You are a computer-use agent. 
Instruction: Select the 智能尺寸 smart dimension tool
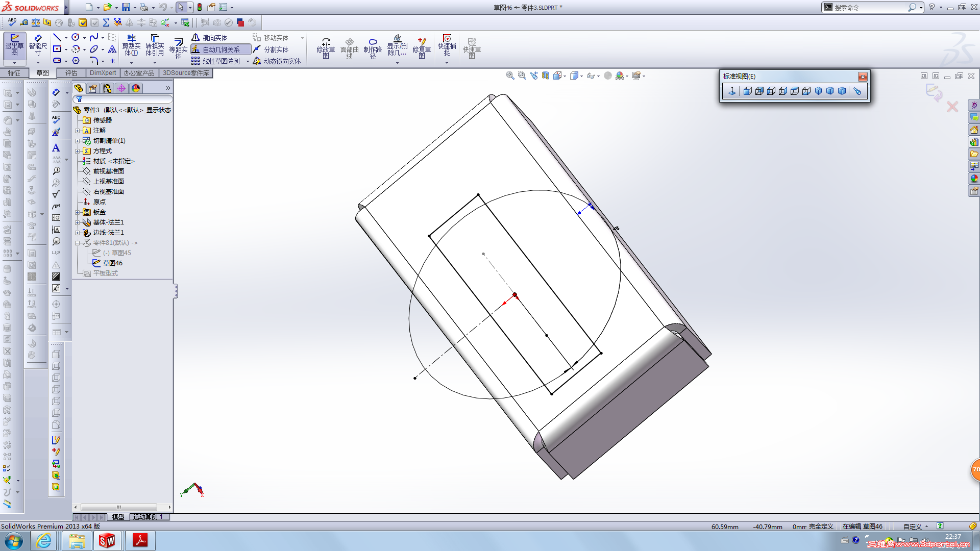pos(38,45)
